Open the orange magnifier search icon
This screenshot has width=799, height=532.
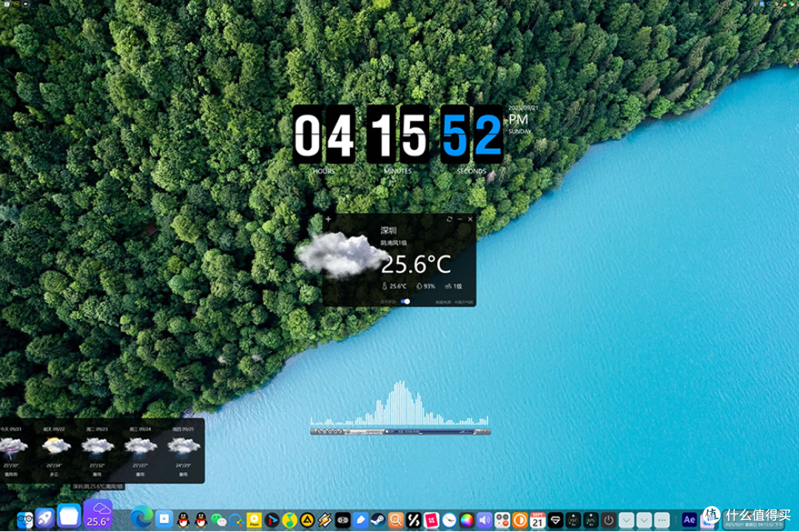coord(396,519)
